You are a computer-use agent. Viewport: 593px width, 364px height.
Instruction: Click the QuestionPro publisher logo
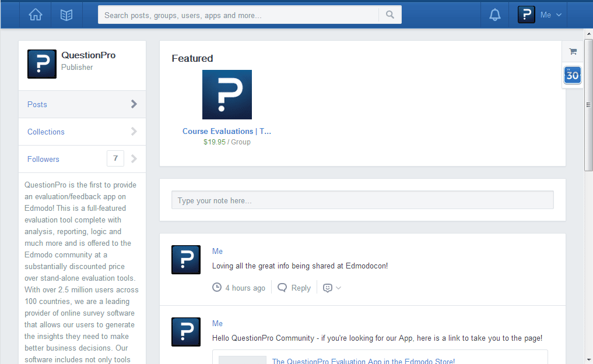(42, 64)
